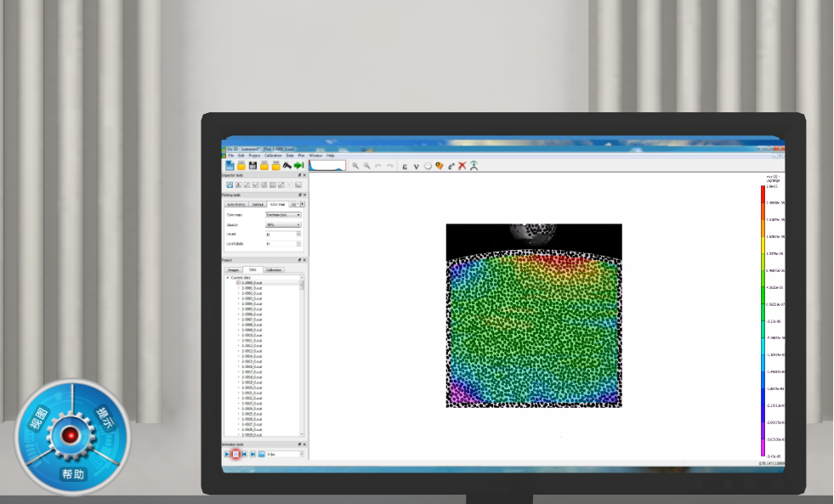Switch to the Contour tab
Image resolution: width=834 pixels, height=504 pixels.
(258, 205)
